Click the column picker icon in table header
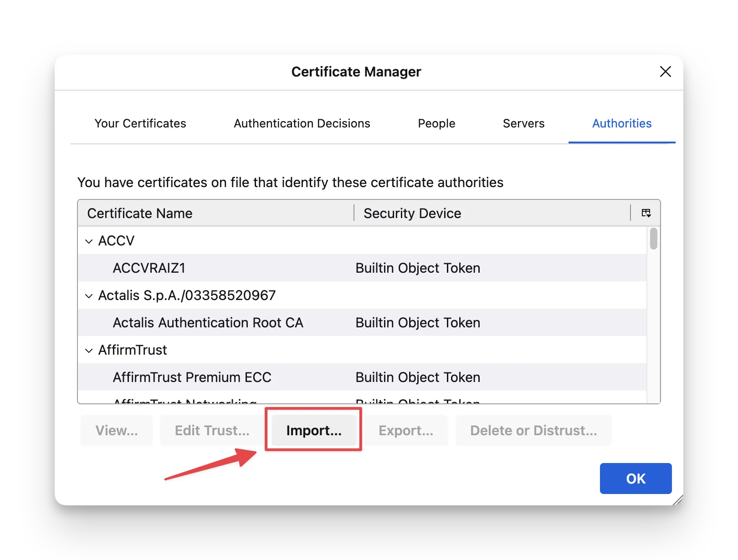This screenshot has height=560, width=738. [x=646, y=213]
